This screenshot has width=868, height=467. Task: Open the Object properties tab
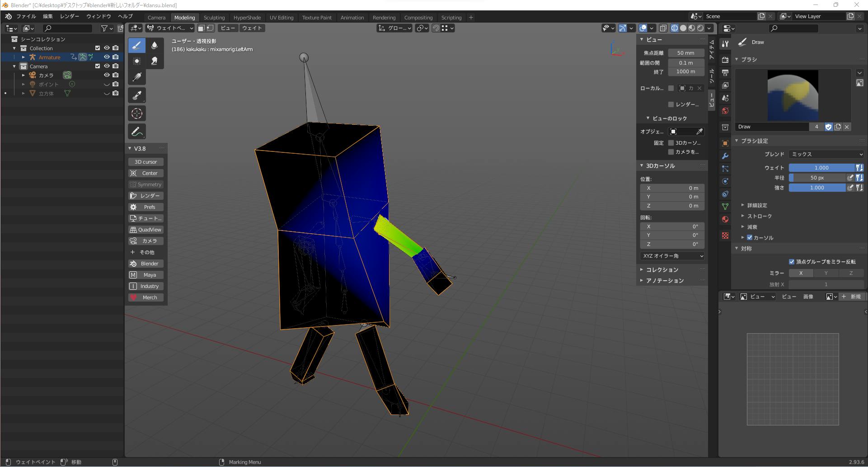click(725, 143)
